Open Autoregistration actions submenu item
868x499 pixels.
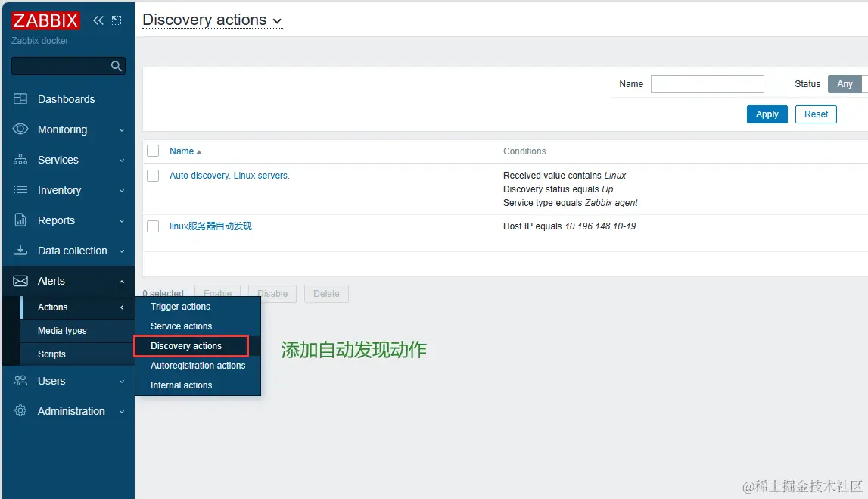pyautogui.click(x=198, y=366)
